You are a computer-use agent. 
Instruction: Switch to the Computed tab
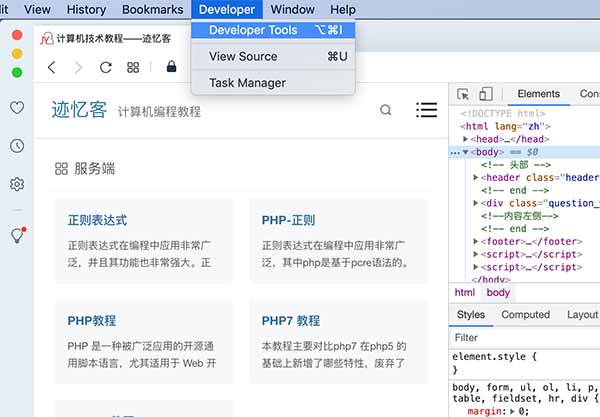(x=525, y=315)
